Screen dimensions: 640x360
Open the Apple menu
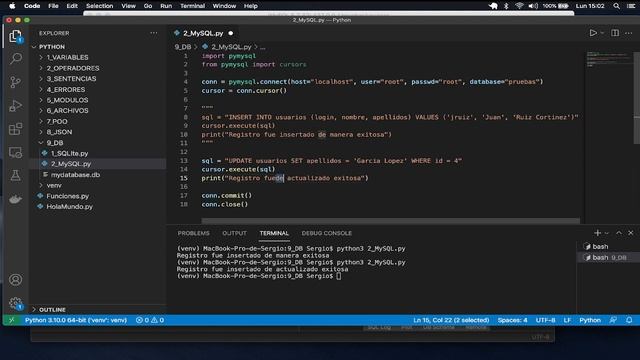[12, 6]
